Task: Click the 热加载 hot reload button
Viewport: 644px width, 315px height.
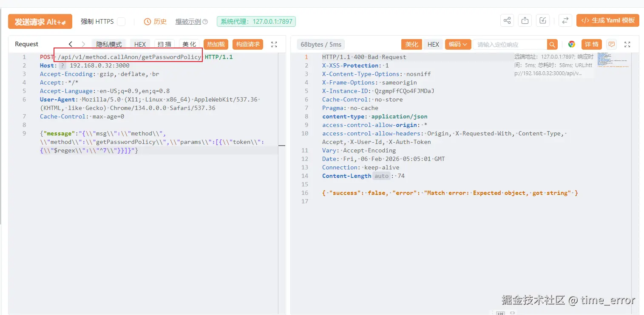Action: 216,44
